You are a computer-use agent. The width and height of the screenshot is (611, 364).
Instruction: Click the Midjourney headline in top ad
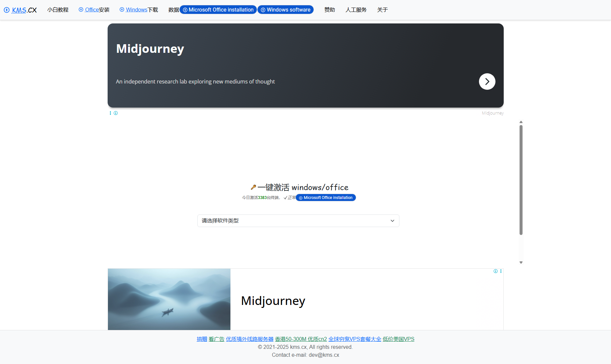150,49
